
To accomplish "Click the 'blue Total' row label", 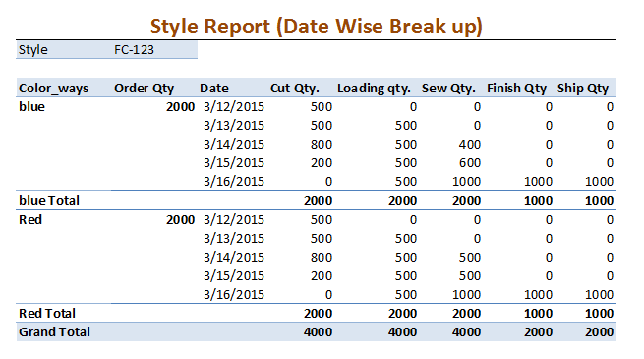I will pyautogui.click(x=49, y=200).
